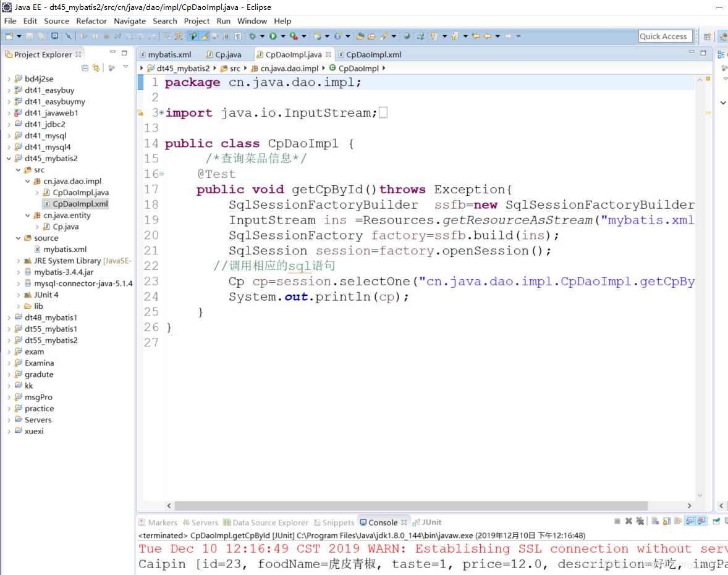728x575 pixels.
Task: Toggle Scroll Lock in Console
Action: 667,521
